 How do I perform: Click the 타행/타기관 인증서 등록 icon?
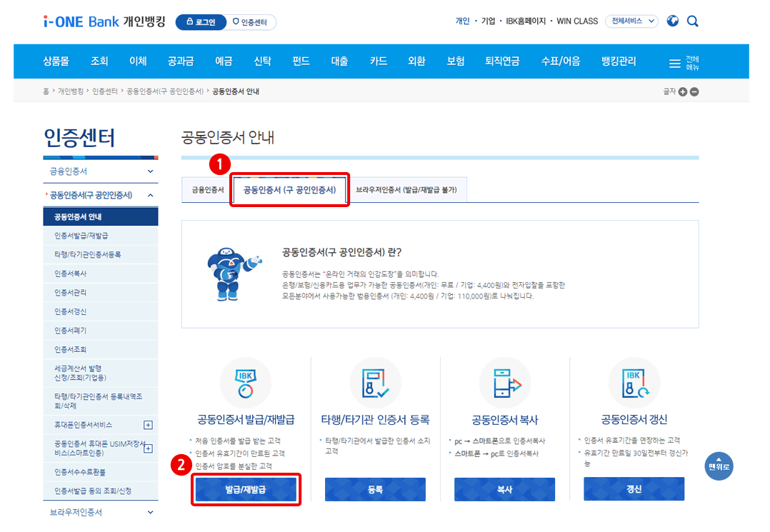(x=375, y=383)
